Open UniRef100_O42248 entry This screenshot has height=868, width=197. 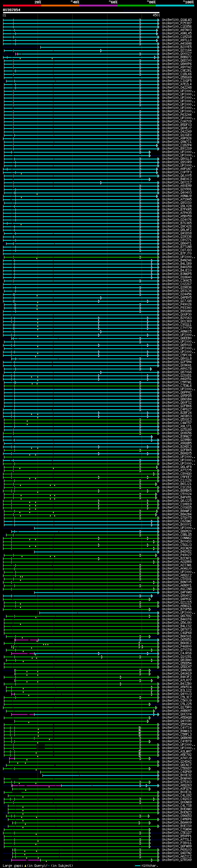(x=177, y=88)
